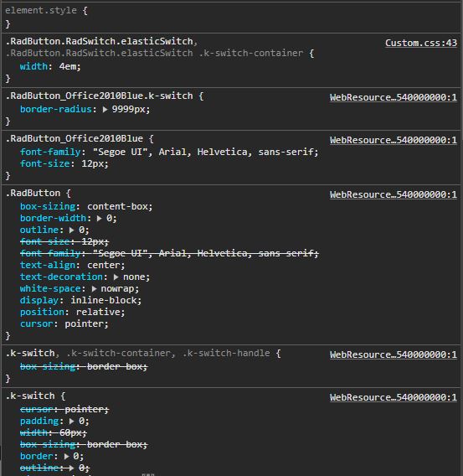Click the .RadButton { selector

coord(33,193)
